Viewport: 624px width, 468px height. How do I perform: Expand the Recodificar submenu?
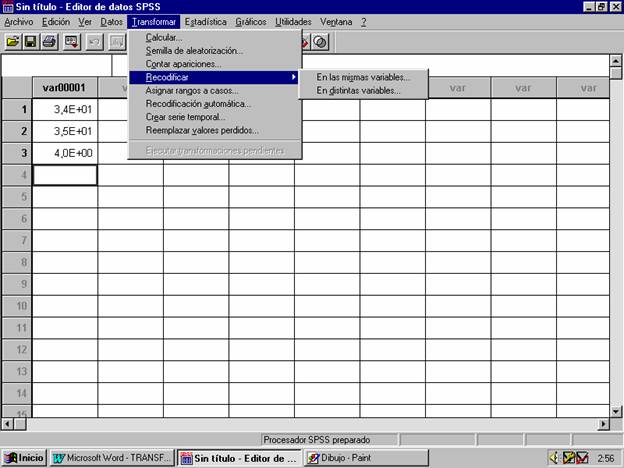point(215,77)
